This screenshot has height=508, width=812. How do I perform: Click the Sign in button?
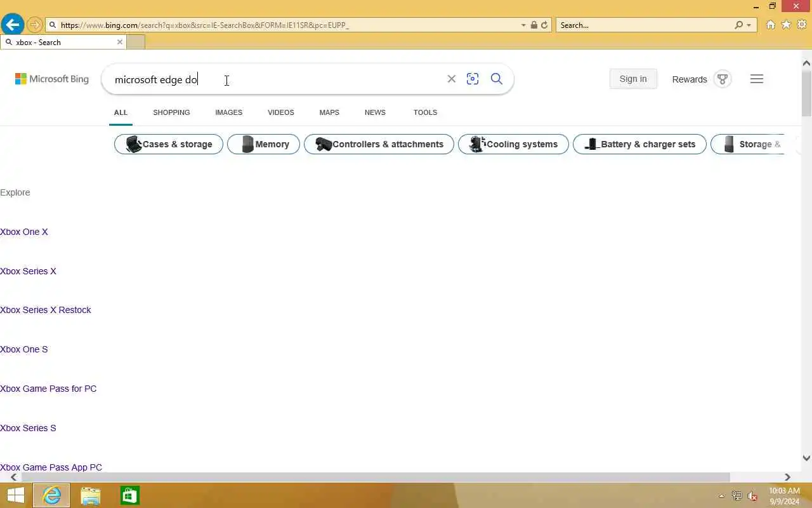(x=633, y=79)
